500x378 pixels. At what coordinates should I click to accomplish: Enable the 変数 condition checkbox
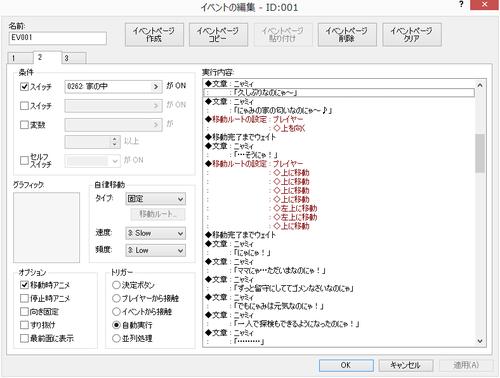24,125
